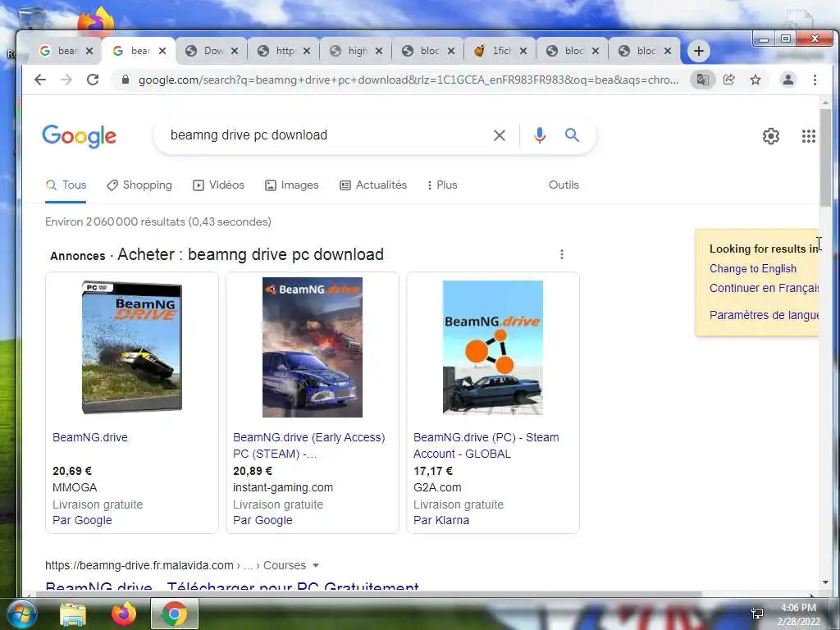The image size is (840, 630).
Task: Close the 'high' tab
Action: pos(379,51)
